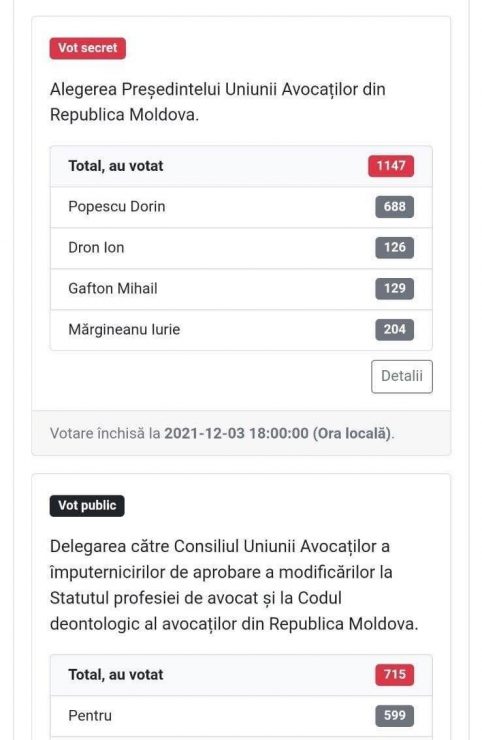Click the 126 vote count badge
Viewport: 482px width, 740px height.
point(395,247)
